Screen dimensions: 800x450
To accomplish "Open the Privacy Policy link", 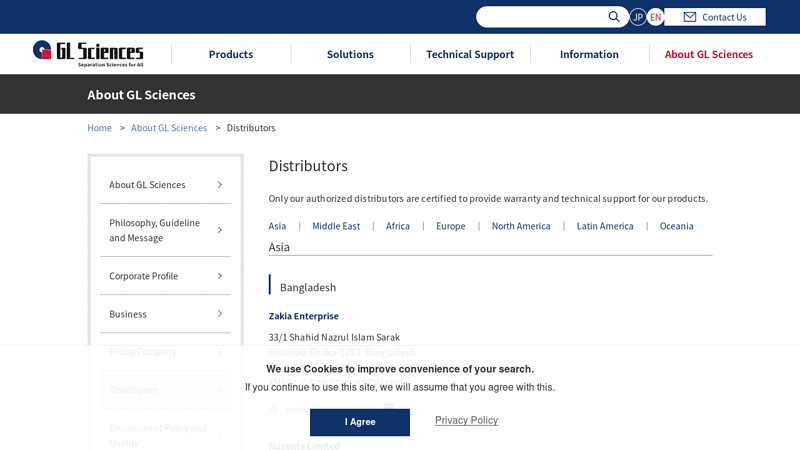I will (466, 420).
